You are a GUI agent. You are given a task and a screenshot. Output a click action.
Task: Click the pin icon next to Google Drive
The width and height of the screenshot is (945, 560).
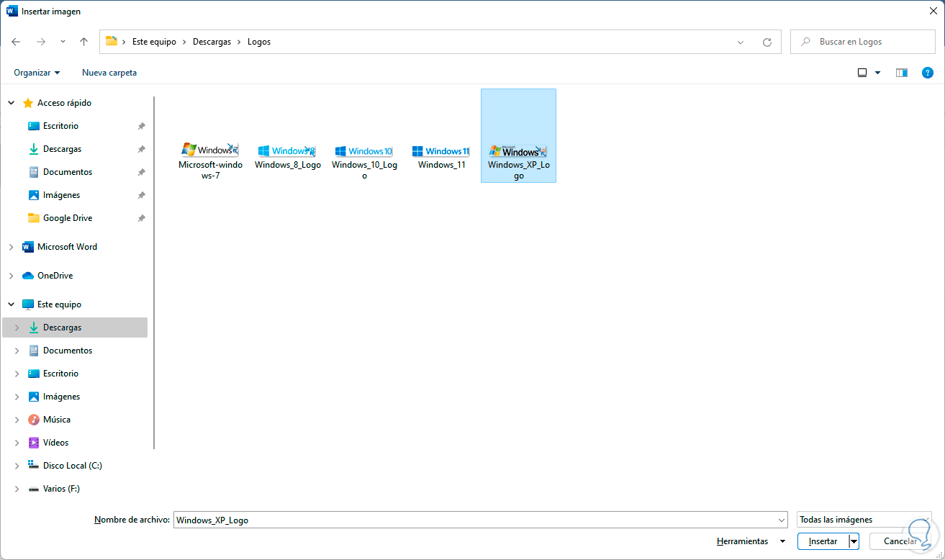pos(142,218)
